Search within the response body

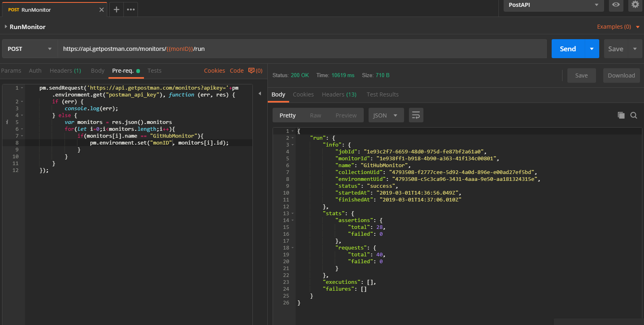(x=634, y=115)
